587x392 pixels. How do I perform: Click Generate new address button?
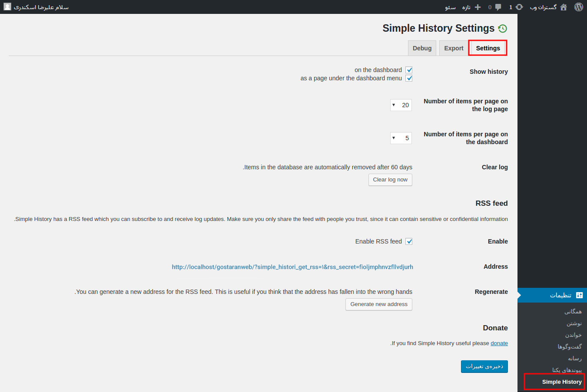pos(379,304)
